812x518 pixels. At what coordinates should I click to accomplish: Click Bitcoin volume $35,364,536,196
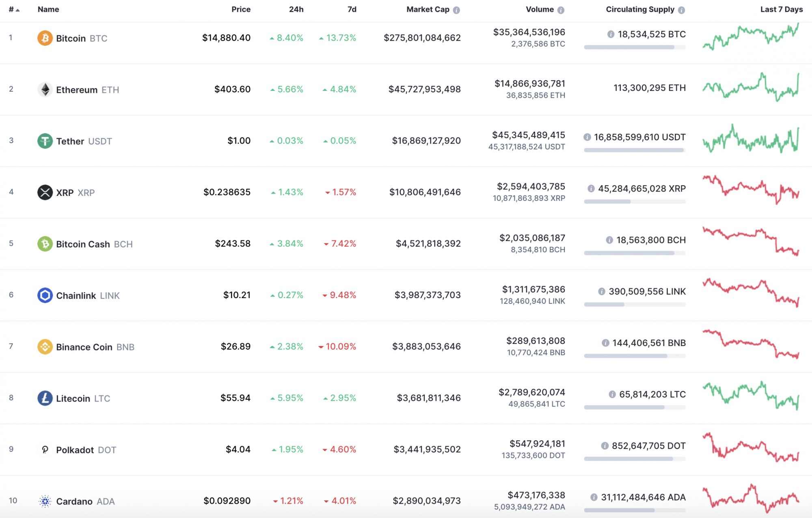tap(529, 32)
